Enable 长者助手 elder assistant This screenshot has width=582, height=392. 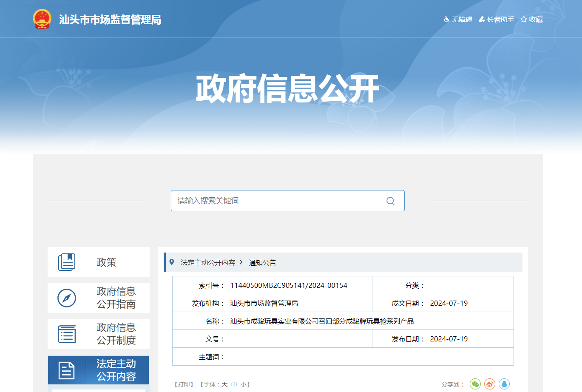coord(497,20)
